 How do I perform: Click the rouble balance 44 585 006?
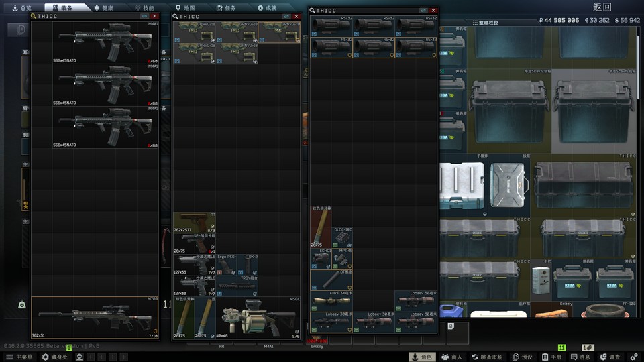coord(559,20)
